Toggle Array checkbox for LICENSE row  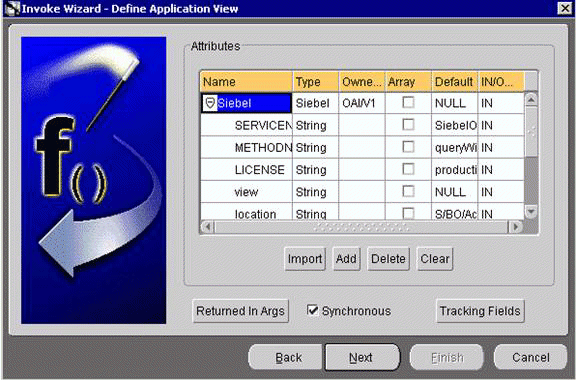coord(408,169)
